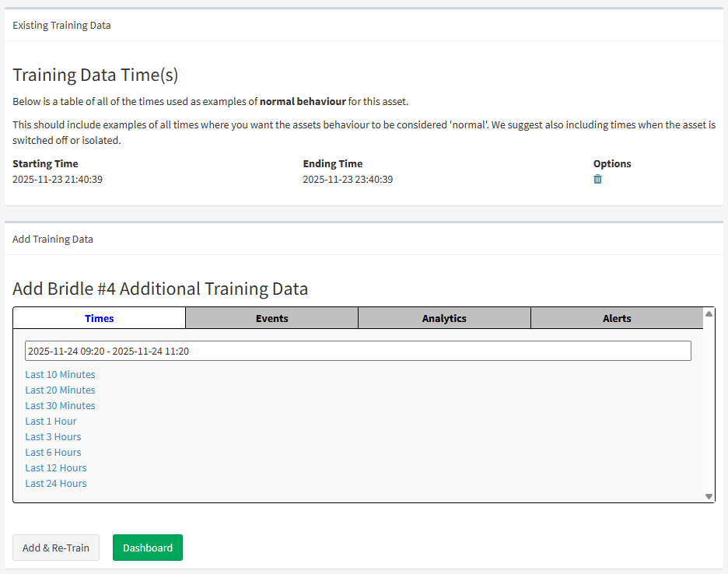Click the date range input field
Image resolution: width=728 pixels, height=574 pixels.
click(358, 351)
